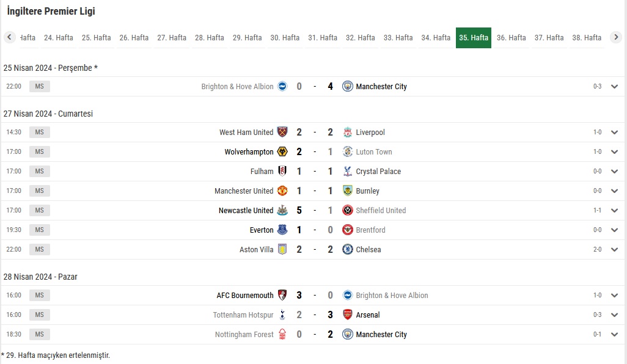This screenshot has height=364, width=627.
Task: Open the 38. Hafta tab
Action: pos(587,37)
